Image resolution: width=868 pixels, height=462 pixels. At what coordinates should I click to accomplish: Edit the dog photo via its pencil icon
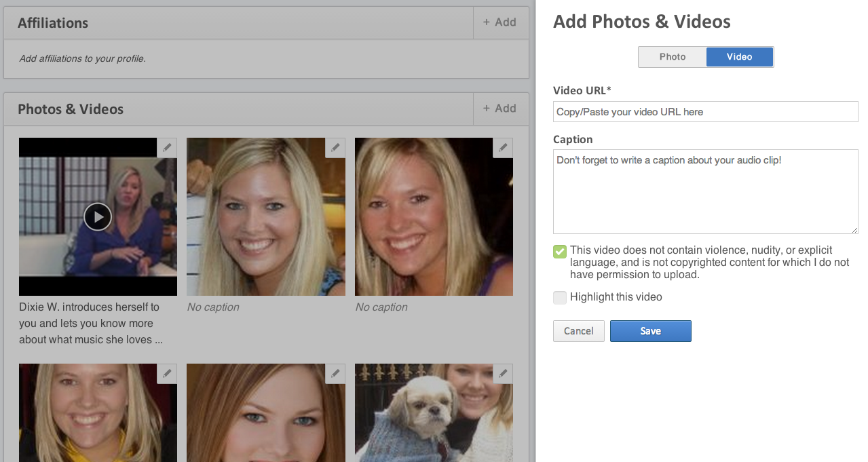point(503,373)
